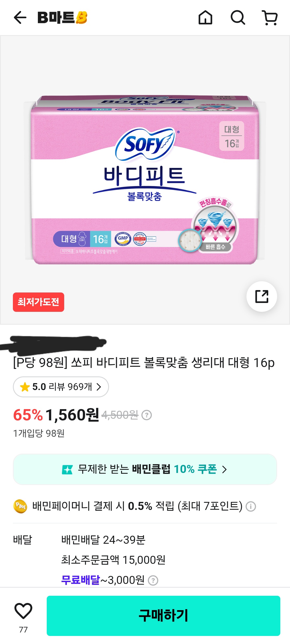Tap the 최저가도전 red badge

38,302
